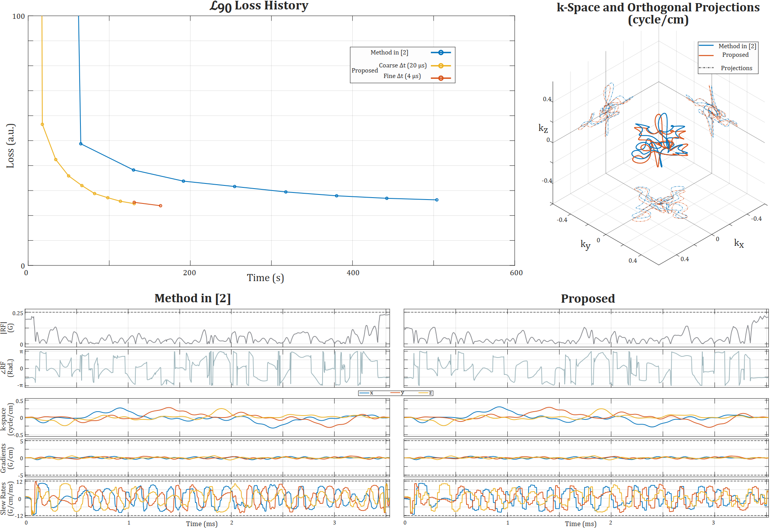Click the 'Proposed' waveform panel title
This screenshot has height=532, width=773.
tap(587, 299)
